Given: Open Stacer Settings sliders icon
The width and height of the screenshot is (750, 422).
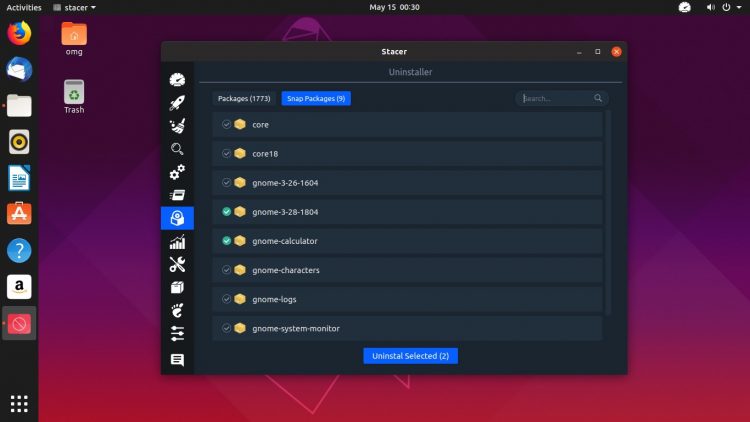Looking at the screenshot, I should coord(177,333).
